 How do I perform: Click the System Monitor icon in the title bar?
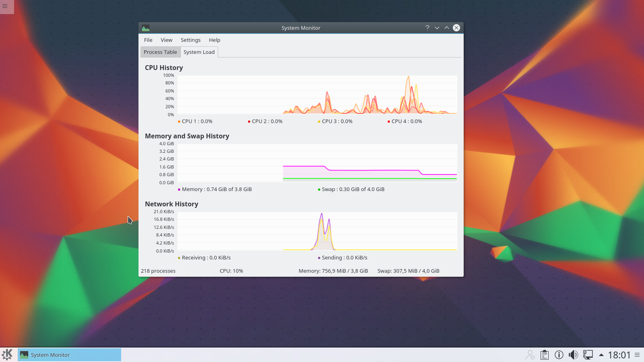point(146,28)
